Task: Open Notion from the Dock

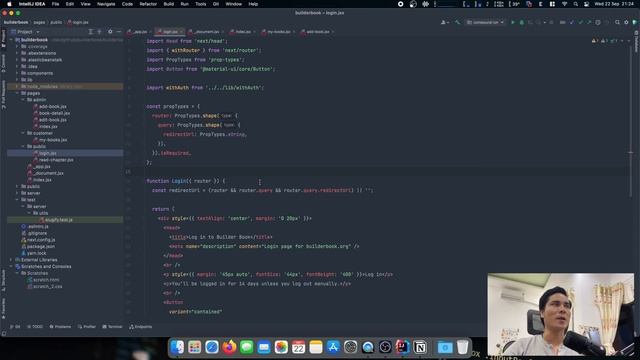Action: [420, 347]
